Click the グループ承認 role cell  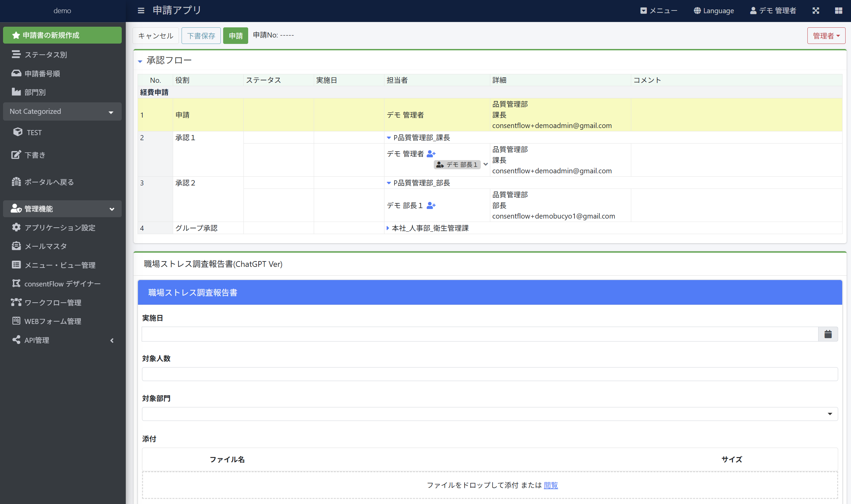(208, 228)
